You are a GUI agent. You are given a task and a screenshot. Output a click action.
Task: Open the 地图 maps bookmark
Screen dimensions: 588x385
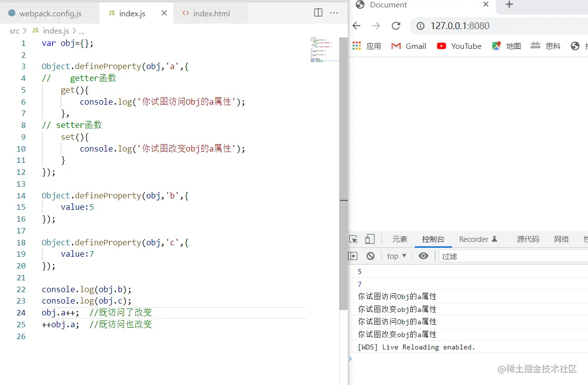pos(506,46)
